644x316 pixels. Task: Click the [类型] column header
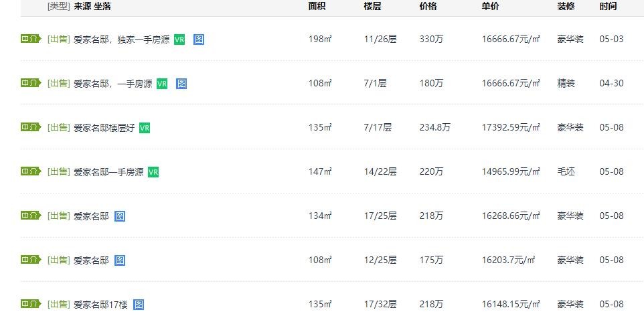tap(58, 6)
